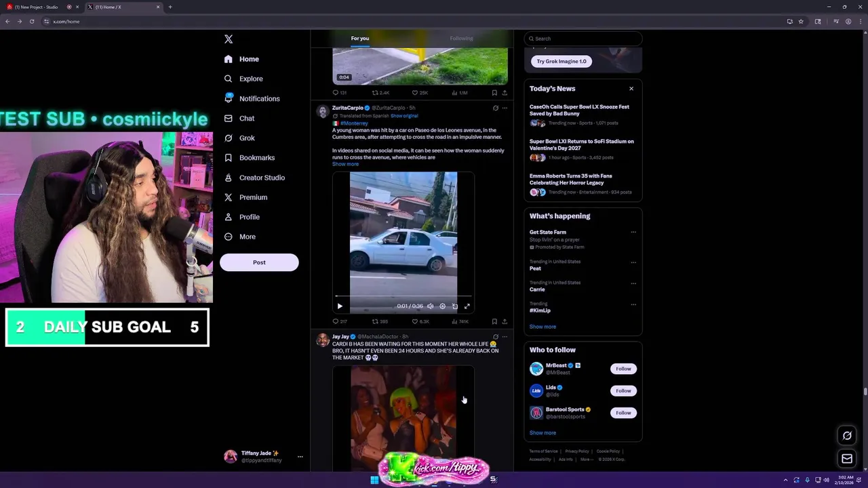868x488 pixels.
Task: Click Show original translation link
Action: [404, 116]
